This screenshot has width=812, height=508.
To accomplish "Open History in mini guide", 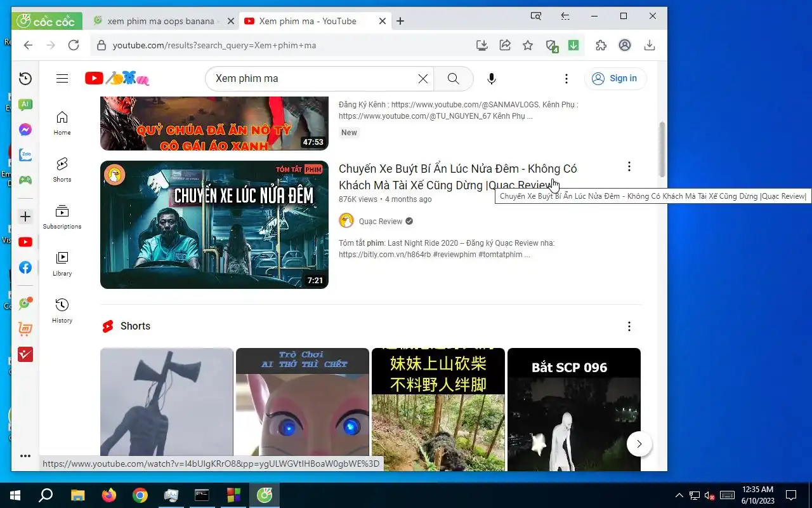I will (62, 311).
